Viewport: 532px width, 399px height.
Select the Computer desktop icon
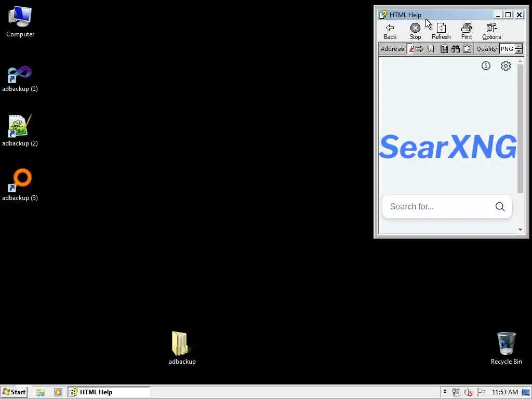click(20, 22)
